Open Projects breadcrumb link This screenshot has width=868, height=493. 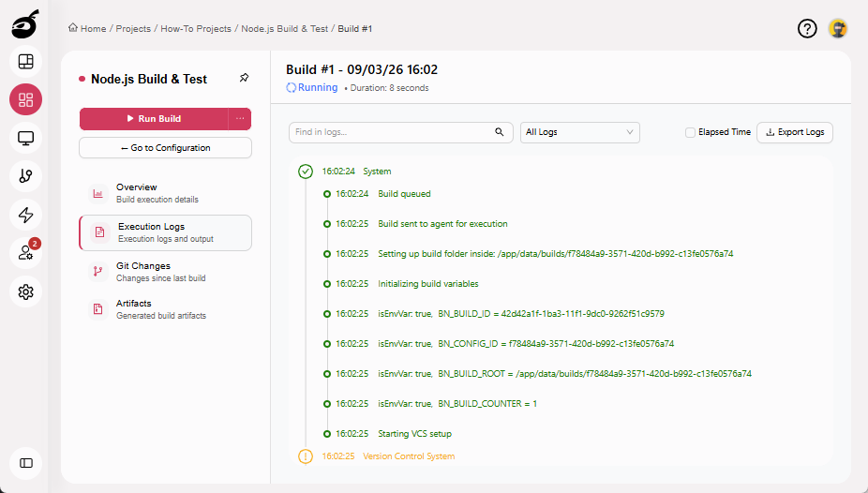click(x=133, y=29)
